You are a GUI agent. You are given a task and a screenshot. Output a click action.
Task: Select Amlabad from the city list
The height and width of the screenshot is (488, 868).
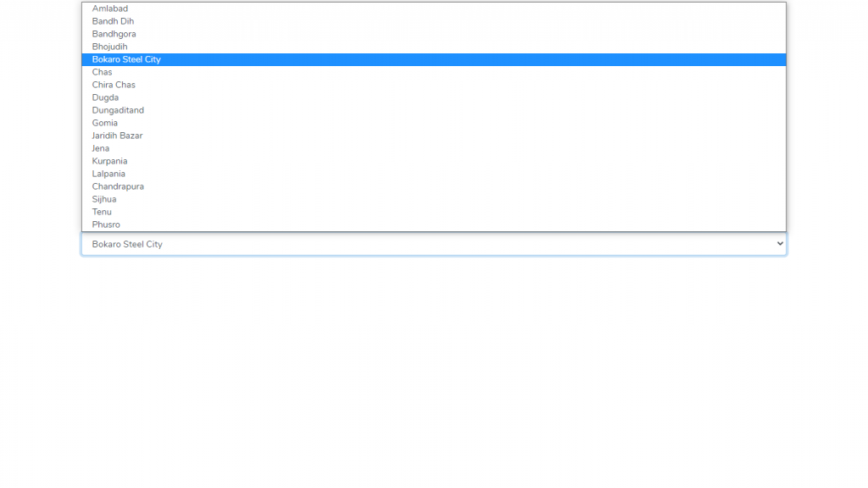point(110,8)
